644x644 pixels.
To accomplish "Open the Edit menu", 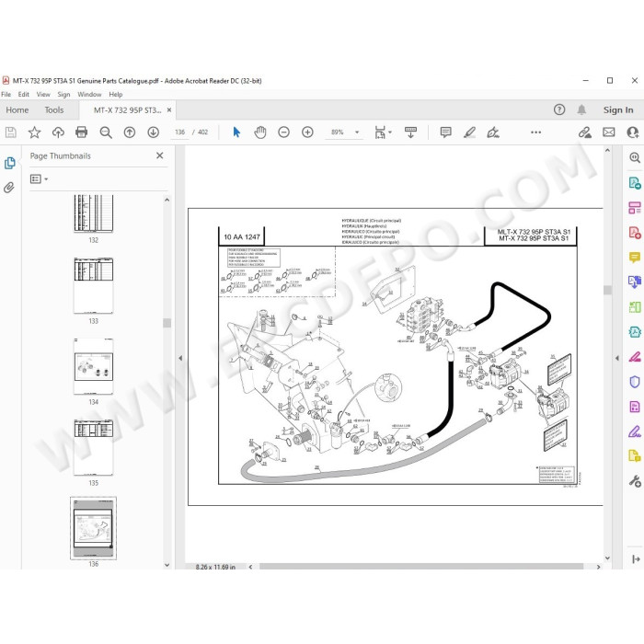I will 23,95.
